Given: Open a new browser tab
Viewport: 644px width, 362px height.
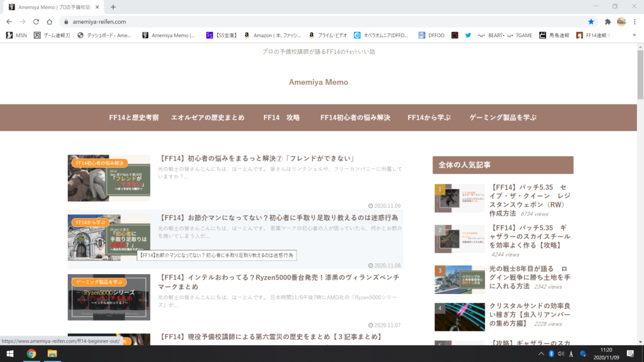Looking at the screenshot, I should [113, 7].
